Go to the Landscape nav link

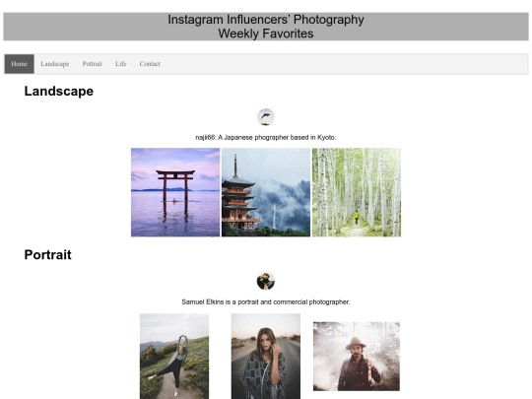[x=55, y=64]
